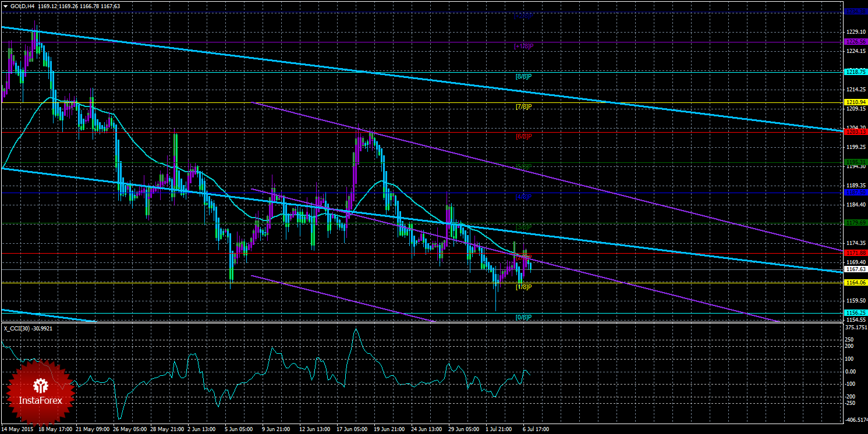Click the 1226.56 purple price tag
The height and width of the screenshot is (434, 868).
pyautogui.click(x=855, y=42)
